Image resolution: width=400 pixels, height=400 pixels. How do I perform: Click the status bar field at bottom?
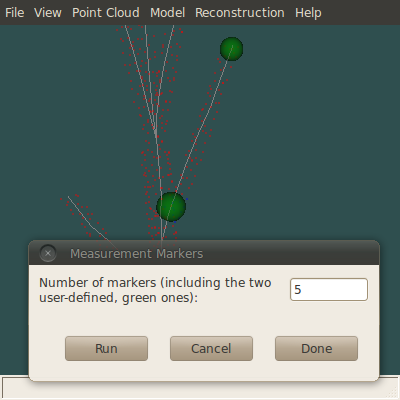coord(200,388)
